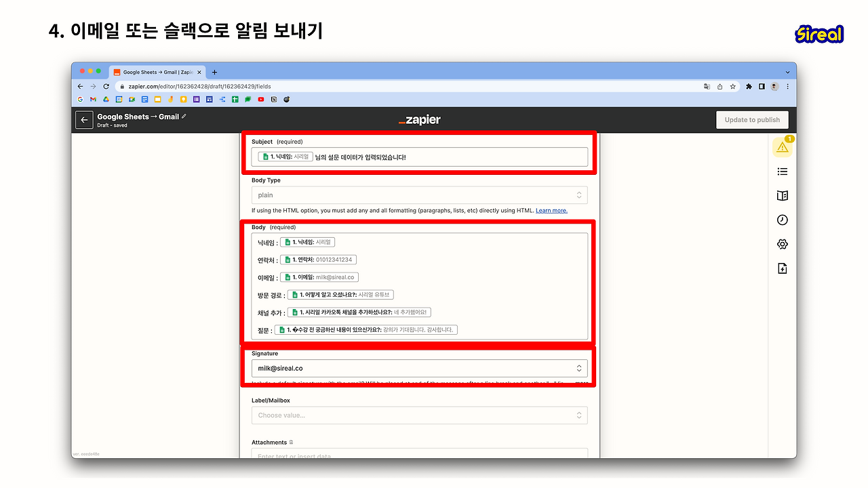The image size is (868, 488).
Task: Select the 어떻게 알고 오셨나요? pill in Body
Action: click(340, 295)
